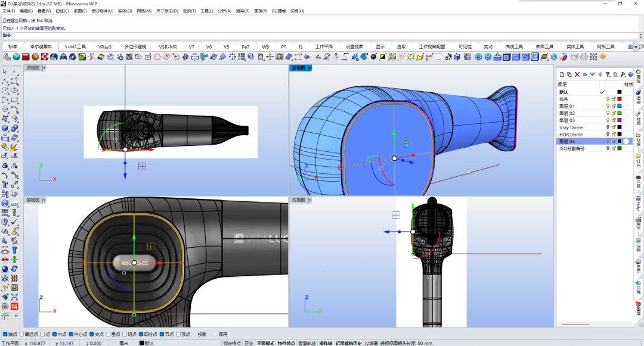Change the 图层 02 green color swatch
644x346 pixels.
620,113
